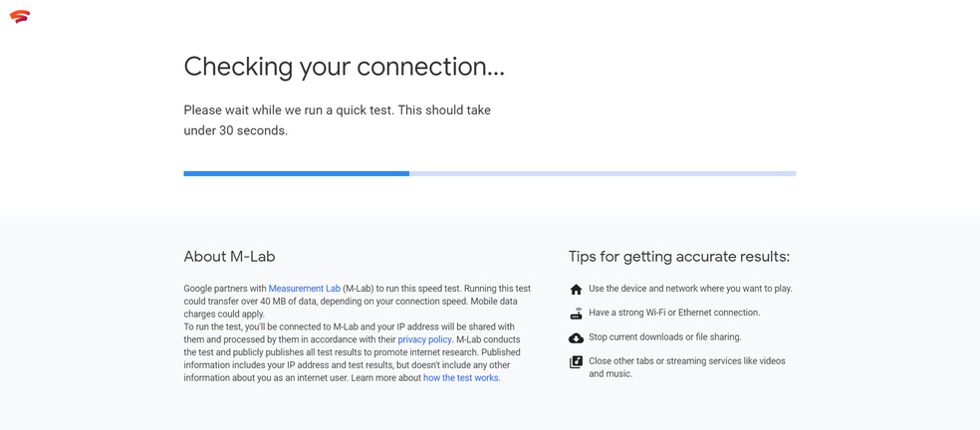The image size is (980, 430).
Task: Click the unfilled part of progress bar
Action: [602, 173]
